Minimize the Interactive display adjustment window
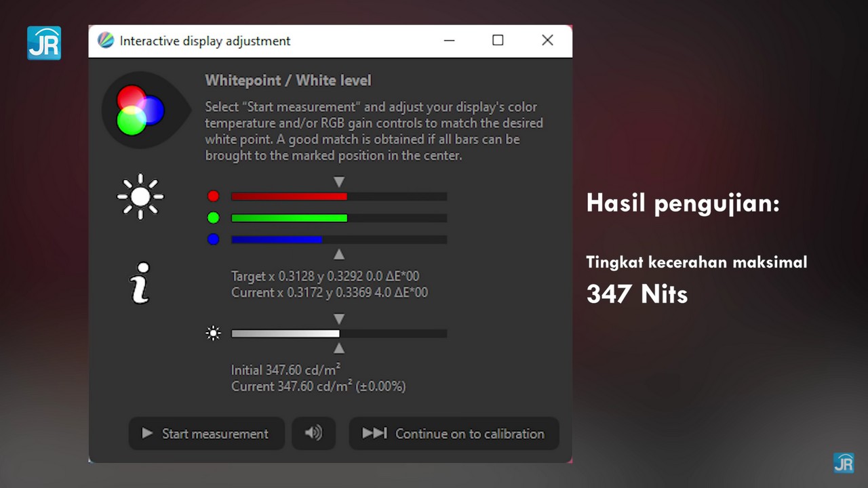868x488 pixels. [x=449, y=41]
